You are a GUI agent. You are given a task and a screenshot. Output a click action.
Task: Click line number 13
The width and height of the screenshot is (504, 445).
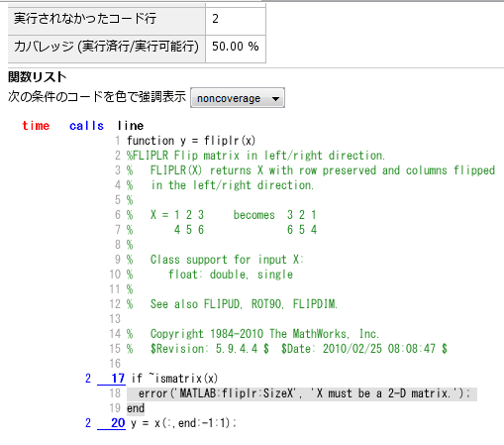[x=115, y=319]
